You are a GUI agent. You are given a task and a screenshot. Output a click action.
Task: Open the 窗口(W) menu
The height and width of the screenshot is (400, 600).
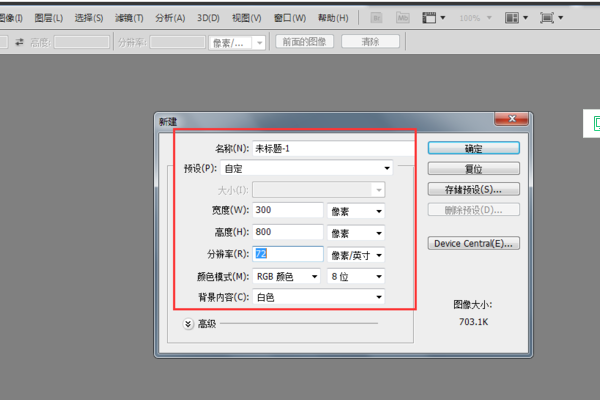pyautogui.click(x=290, y=18)
